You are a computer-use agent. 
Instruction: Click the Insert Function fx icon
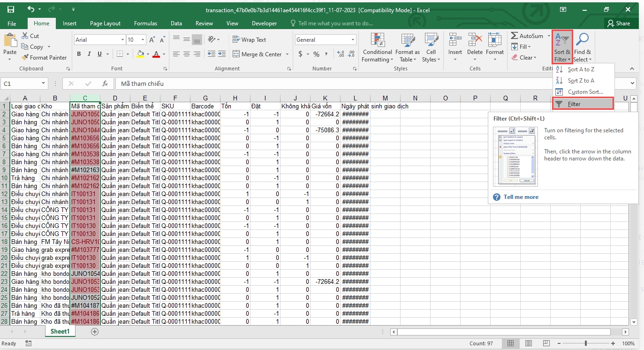pos(105,84)
